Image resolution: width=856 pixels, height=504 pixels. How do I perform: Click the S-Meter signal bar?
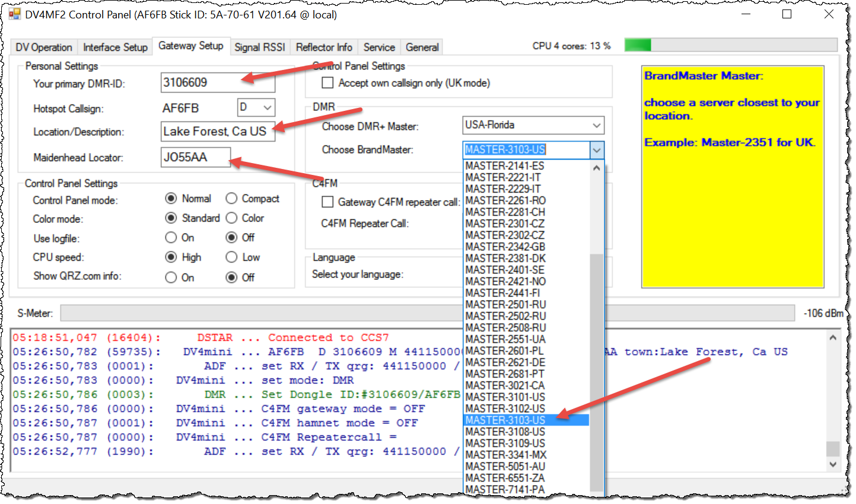click(427, 313)
